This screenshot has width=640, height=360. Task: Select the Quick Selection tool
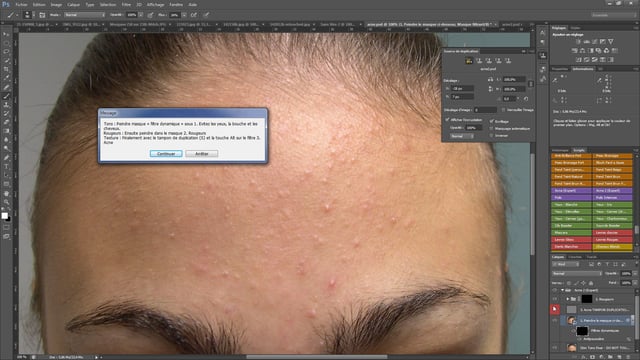6,61
